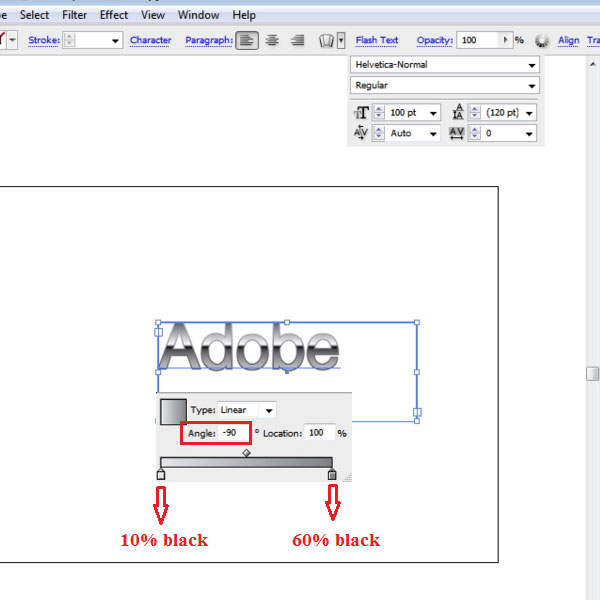Open the stroke weight dropdown
Image resolution: width=600 pixels, height=600 pixels.
(x=115, y=41)
